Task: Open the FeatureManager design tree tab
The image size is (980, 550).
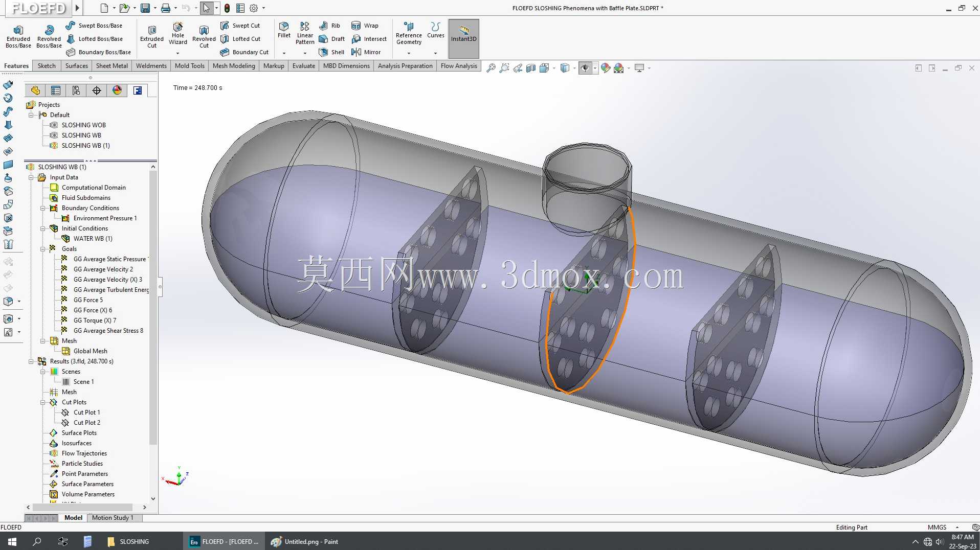Action: point(35,90)
